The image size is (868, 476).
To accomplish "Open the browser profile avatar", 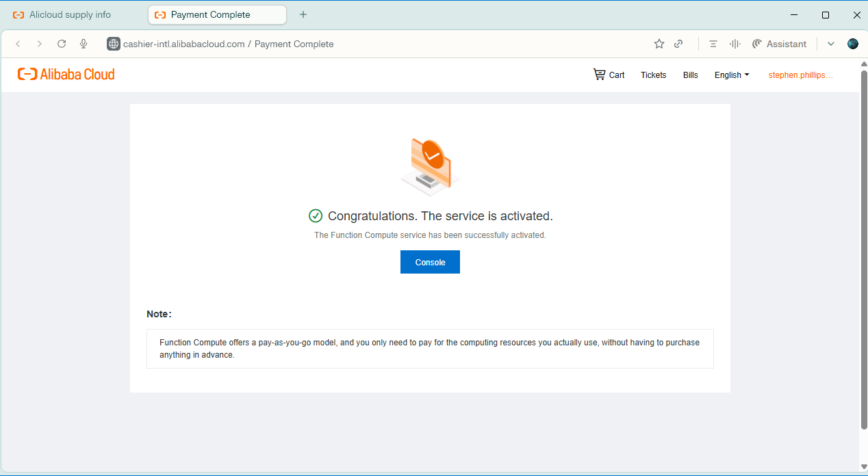I will click(853, 44).
